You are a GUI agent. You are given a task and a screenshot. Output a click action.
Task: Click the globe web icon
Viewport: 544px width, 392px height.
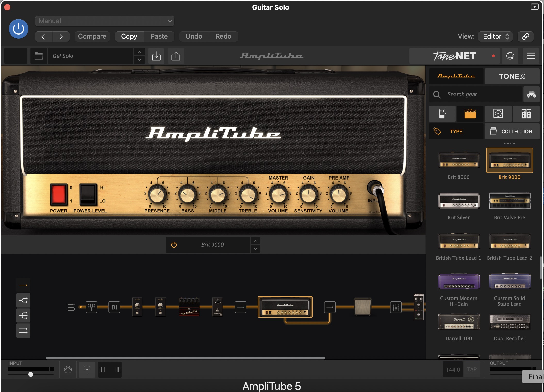tap(510, 56)
